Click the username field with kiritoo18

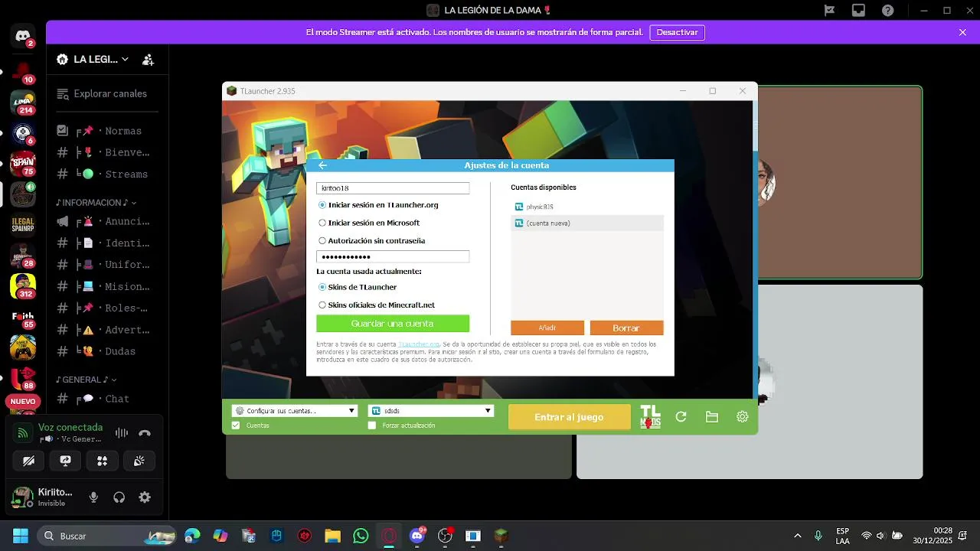click(393, 187)
